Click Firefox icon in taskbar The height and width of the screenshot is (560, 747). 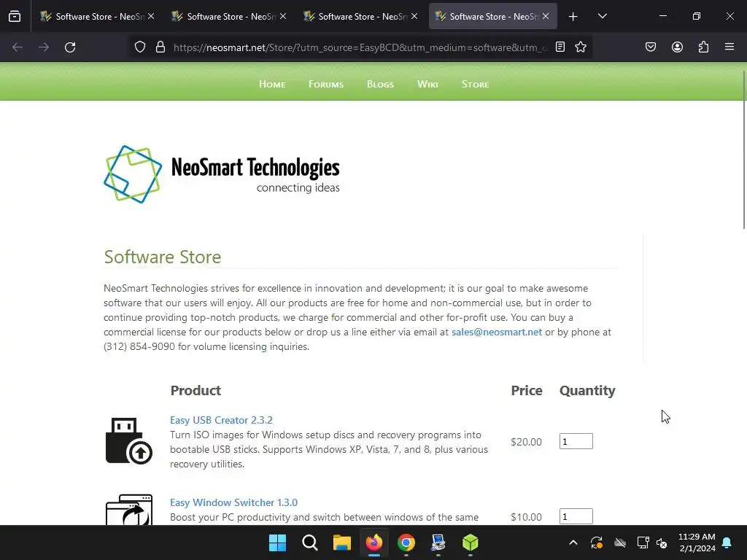tap(374, 542)
